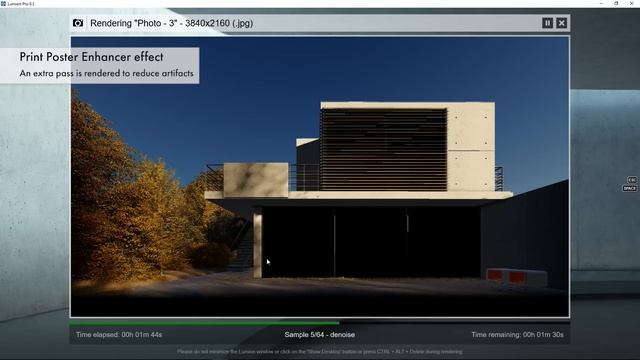Click the "An extra pass is rendered" tip text
This screenshot has height=360, width=640.
coord(106,73)
